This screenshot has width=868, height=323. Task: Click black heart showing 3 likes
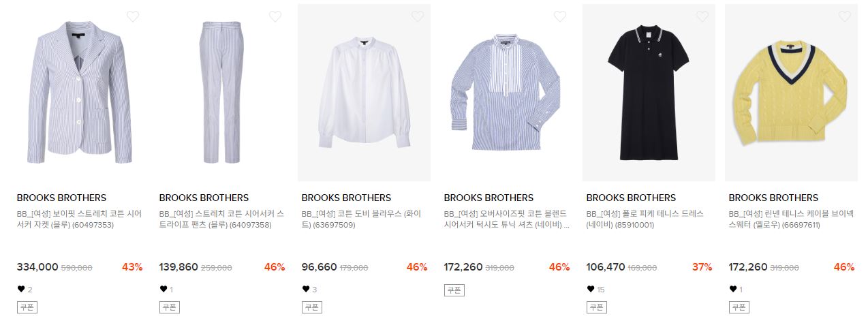(x=305, y=289)
